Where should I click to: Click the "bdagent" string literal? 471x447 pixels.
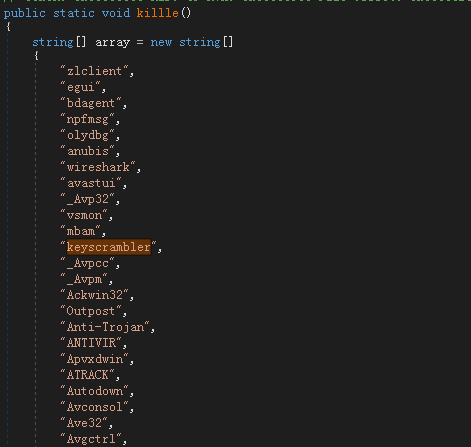[91, 103]
